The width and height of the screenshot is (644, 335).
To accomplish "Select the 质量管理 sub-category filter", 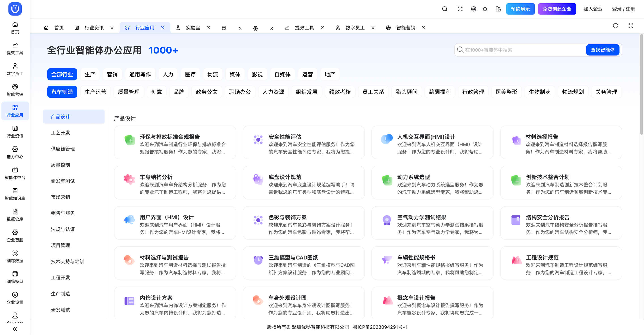I will click(x=129, y=92).
